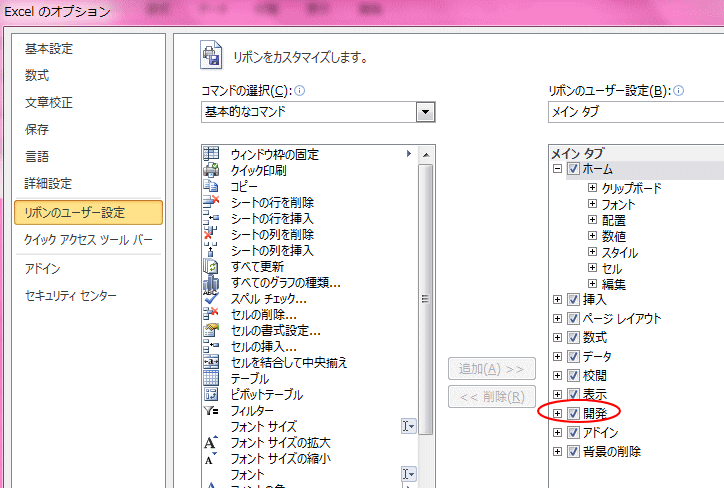Click the セルの挿入 icon
724x488 pixels.
point(211,346)
